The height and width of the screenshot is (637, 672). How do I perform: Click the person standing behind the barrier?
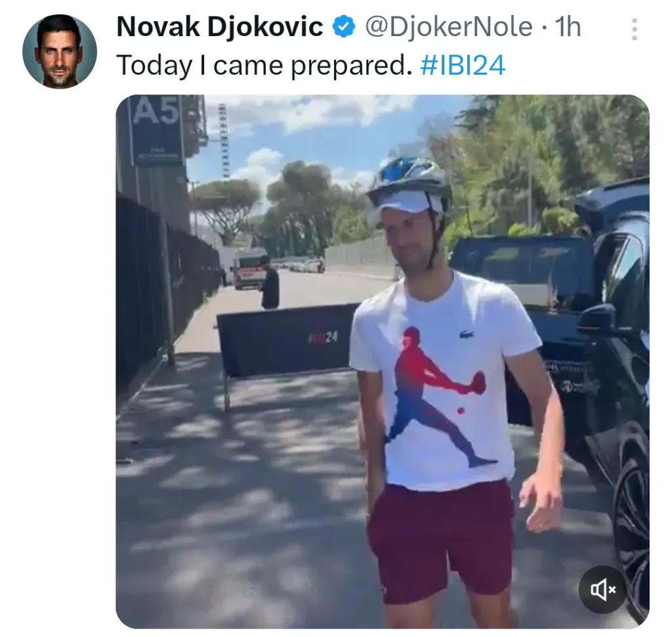(x=269, y=282)
